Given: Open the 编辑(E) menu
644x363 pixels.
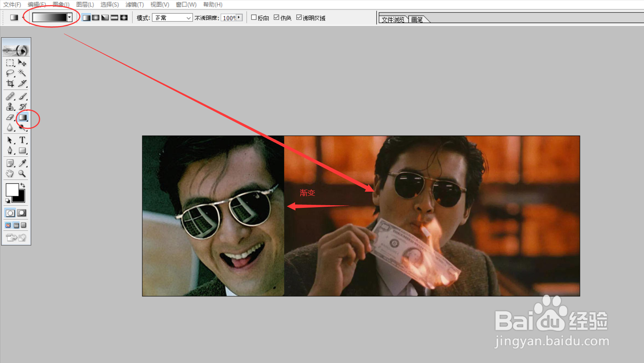Looking at the screenshot, I should pos(37,5).
